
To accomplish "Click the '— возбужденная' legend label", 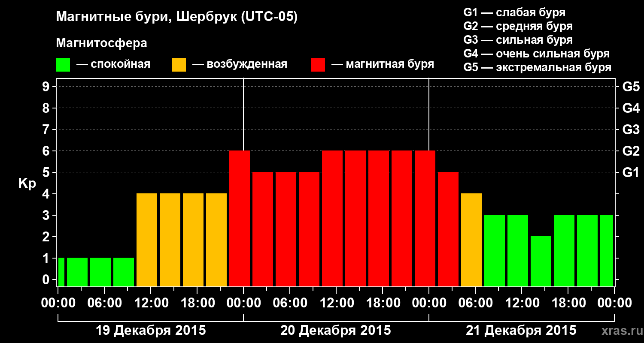I will (240, 65).
